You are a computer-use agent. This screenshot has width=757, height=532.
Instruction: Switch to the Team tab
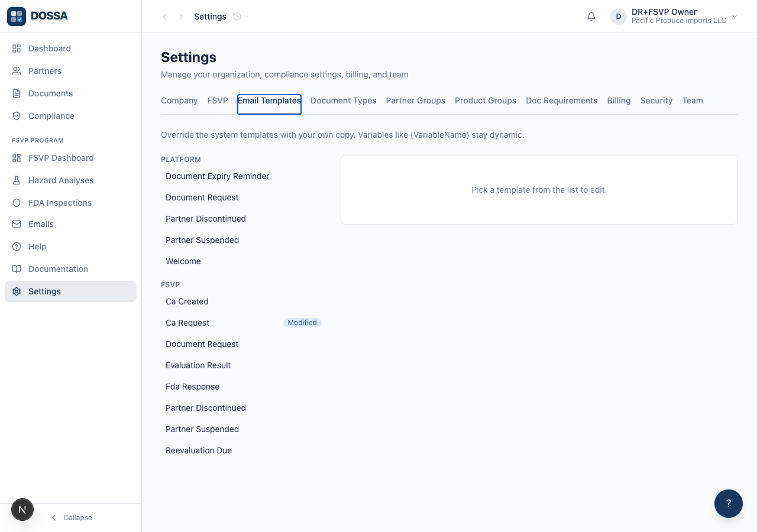coord(693,100)
